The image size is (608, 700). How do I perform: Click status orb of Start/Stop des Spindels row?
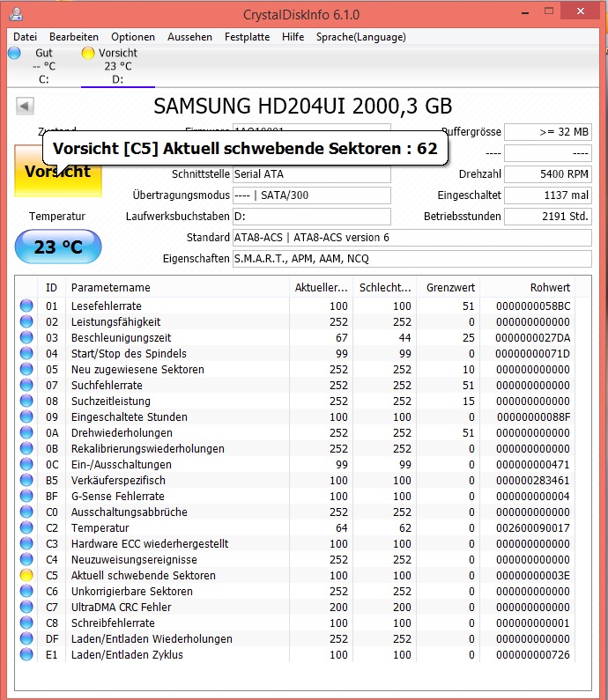26,354
